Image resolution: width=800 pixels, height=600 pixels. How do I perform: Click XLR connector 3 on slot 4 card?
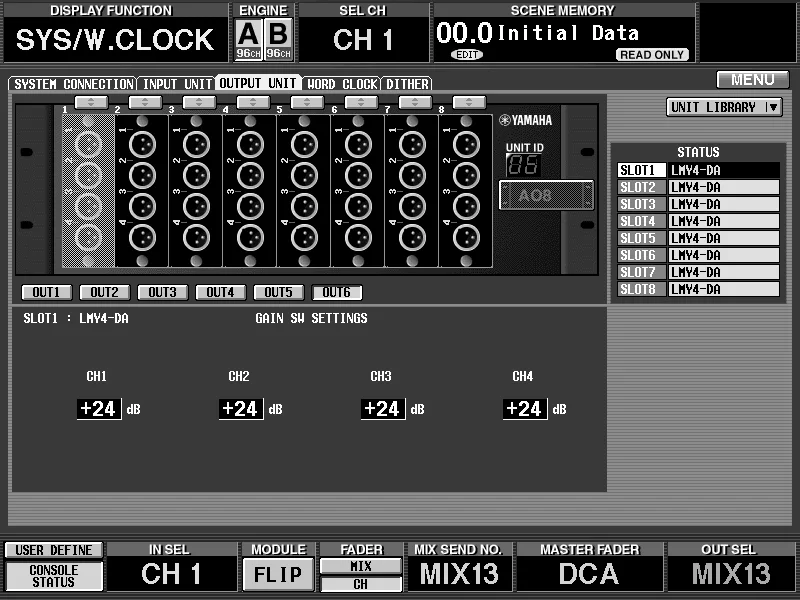coord(251,207)
